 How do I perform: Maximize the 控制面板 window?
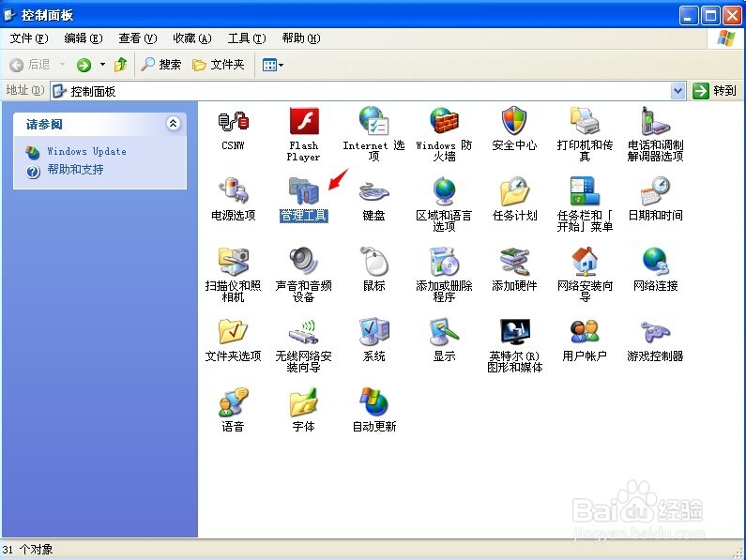pos(710,16)
